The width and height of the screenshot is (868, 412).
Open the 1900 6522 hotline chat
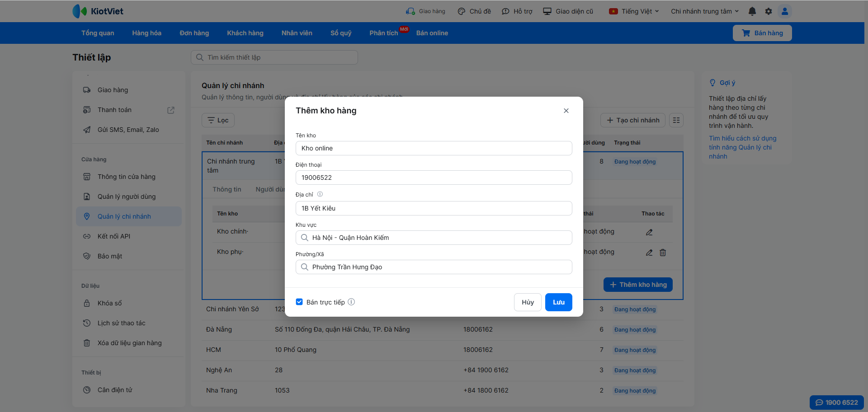coord(837,403)
